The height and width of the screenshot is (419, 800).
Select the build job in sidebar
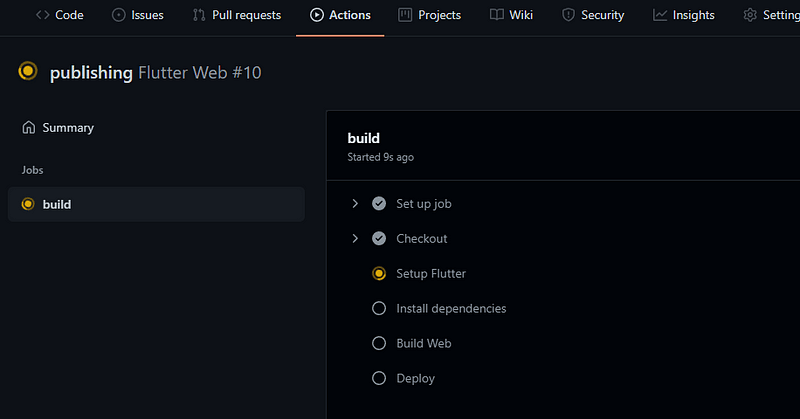156,204
